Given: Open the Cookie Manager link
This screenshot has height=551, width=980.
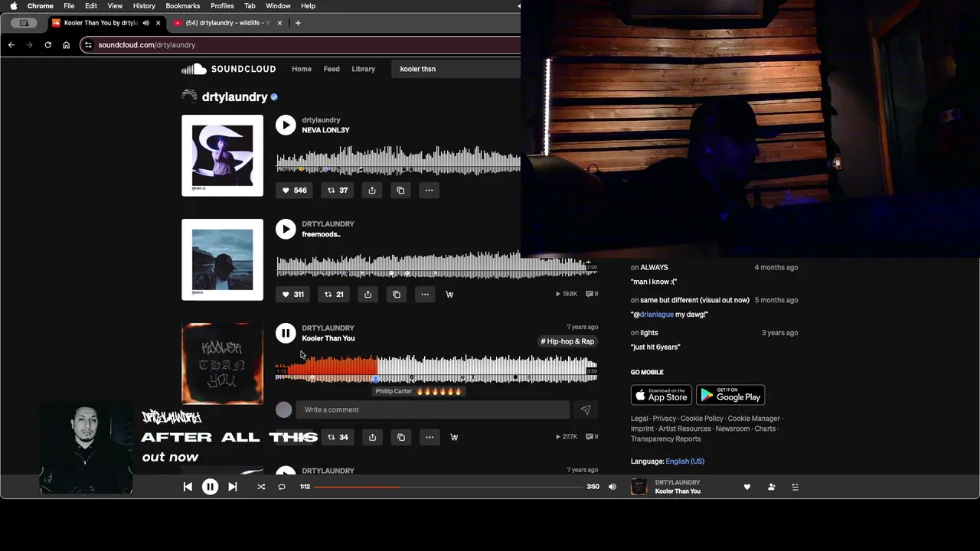Looking at the screenshot, I should pos(753,419).
